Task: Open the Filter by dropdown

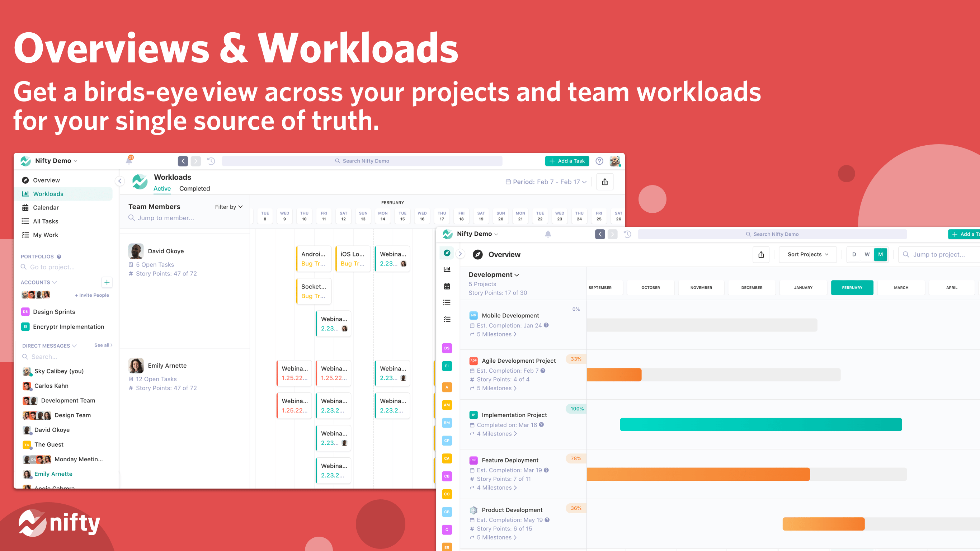Action: [228, 207]
